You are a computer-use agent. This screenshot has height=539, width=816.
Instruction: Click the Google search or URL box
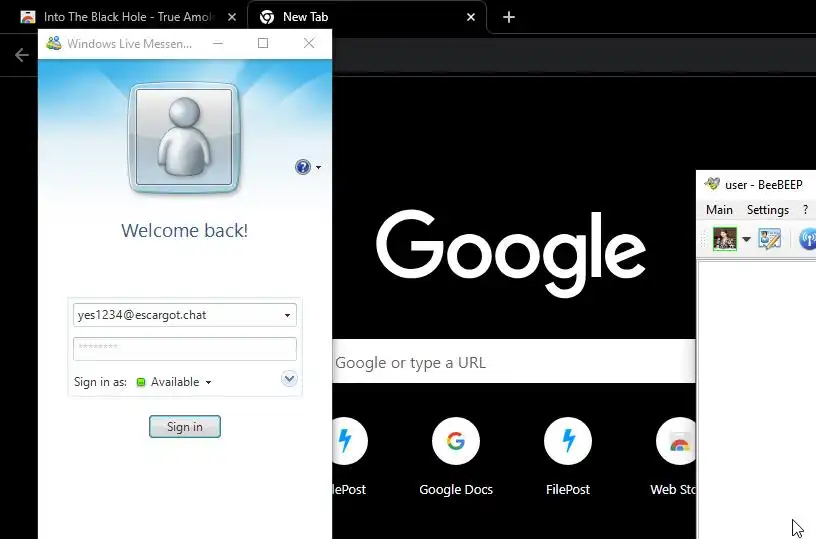pyautogui.click(x=514, y=362)
